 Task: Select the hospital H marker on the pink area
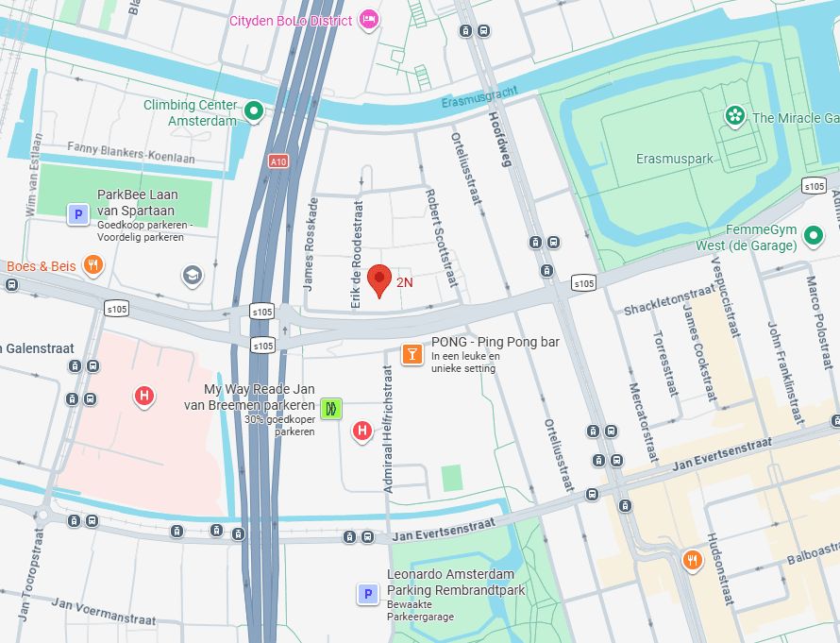(143, 398)
